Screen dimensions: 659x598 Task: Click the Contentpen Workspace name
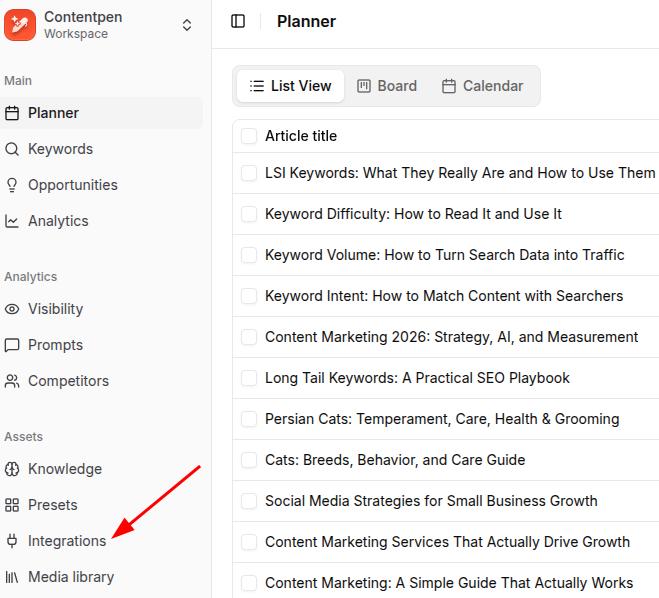(x=83, y=25)
